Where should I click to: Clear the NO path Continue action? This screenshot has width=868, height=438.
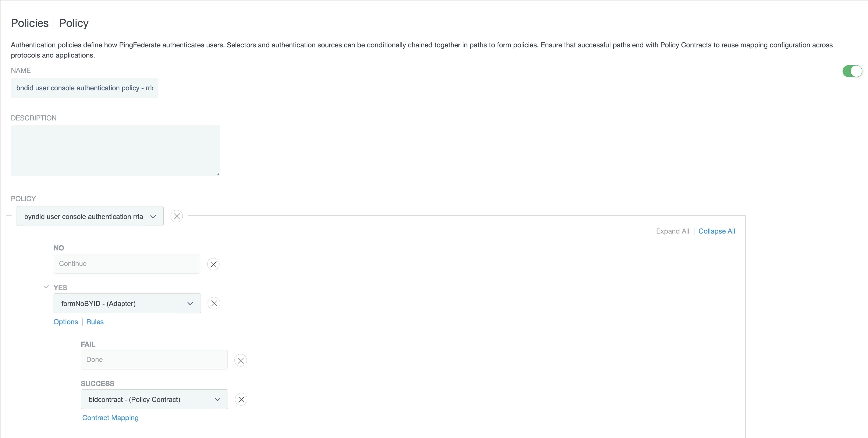[213, 264]
